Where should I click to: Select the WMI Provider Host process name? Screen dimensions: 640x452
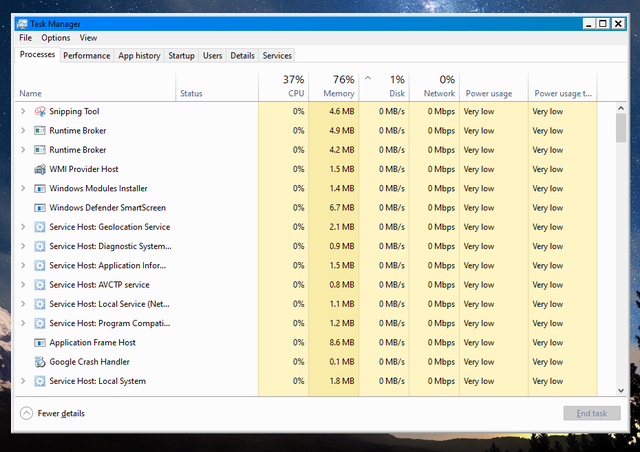[x=84, y=169]
